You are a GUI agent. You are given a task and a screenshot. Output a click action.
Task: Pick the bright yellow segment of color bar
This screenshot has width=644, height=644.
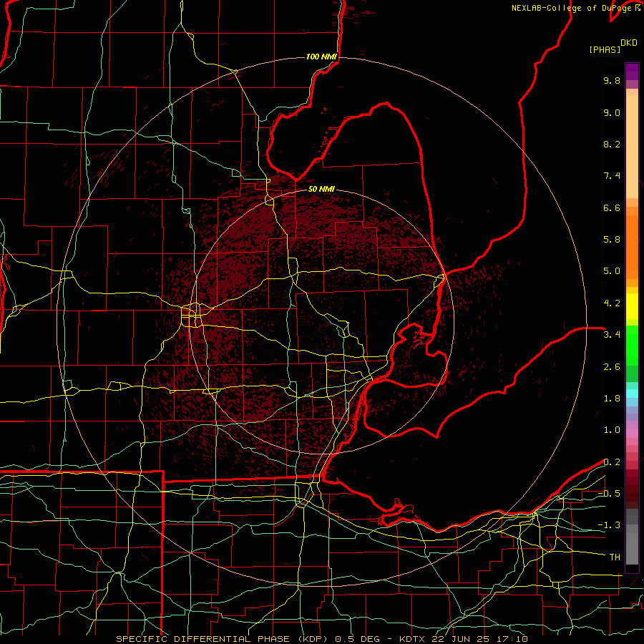(x=632, y=306)
